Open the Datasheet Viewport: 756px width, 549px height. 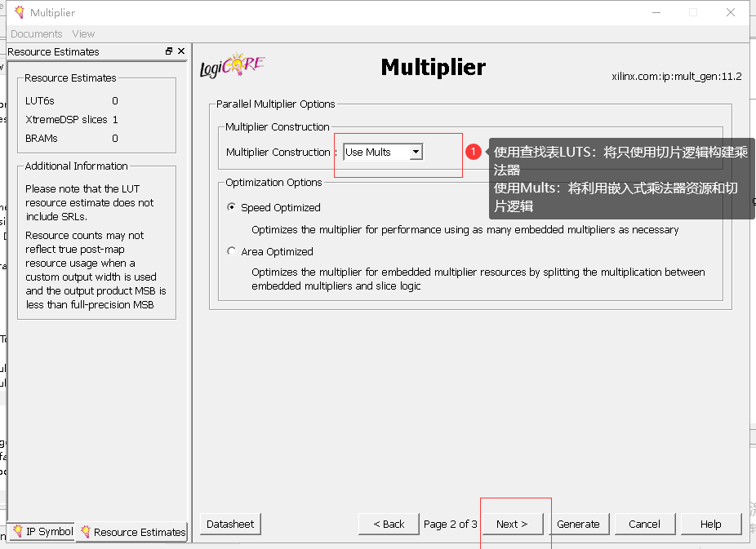pos(229,523)
